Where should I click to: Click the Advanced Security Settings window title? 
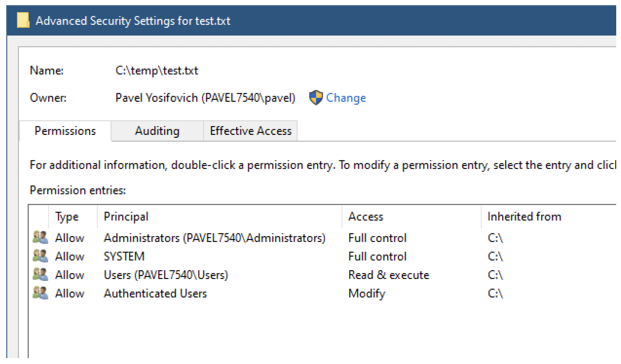point(133,21)
